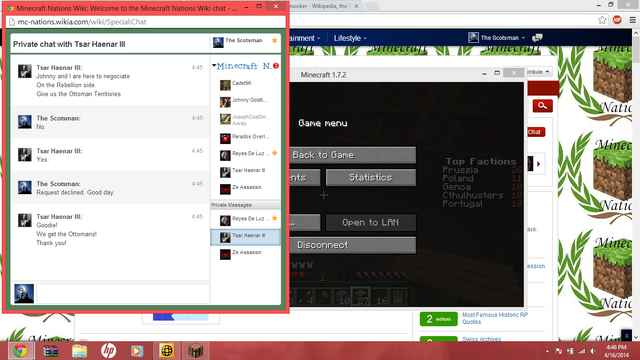Open the globe application on the taskbar
The width and height of the screenshot is (640, 360).
pos(166,351)
